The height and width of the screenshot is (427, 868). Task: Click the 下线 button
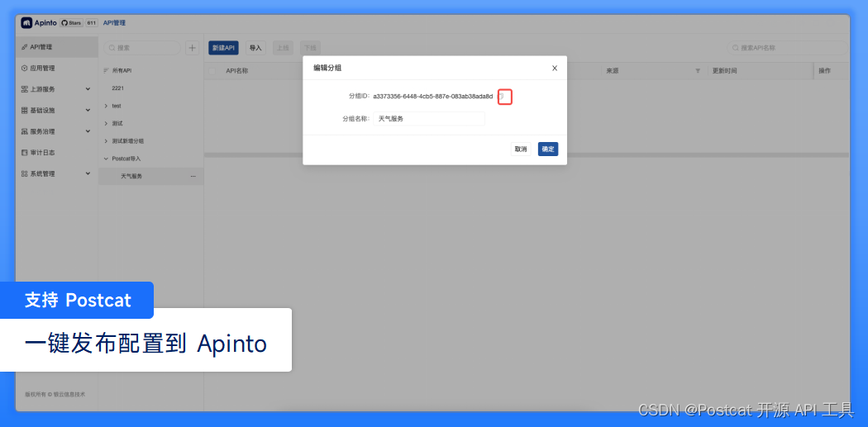pyautogui.click(x=310, y=48)
